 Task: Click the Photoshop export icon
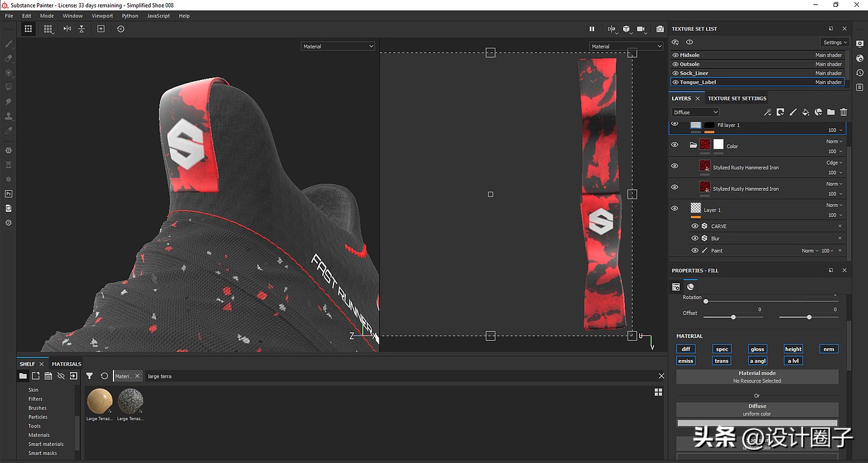(9, 193)
